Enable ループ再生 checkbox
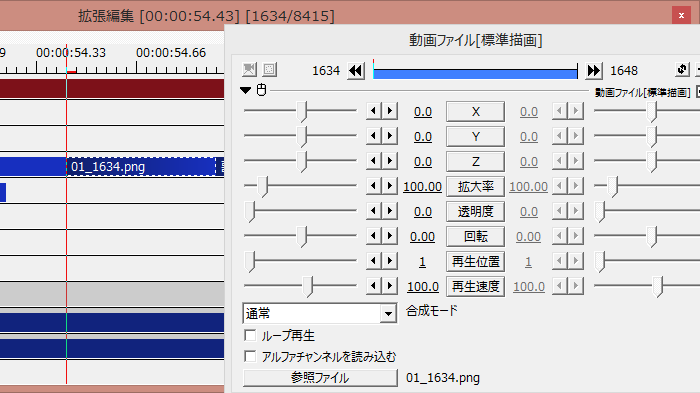Screen dimensions: 700x393 point(250,335)
